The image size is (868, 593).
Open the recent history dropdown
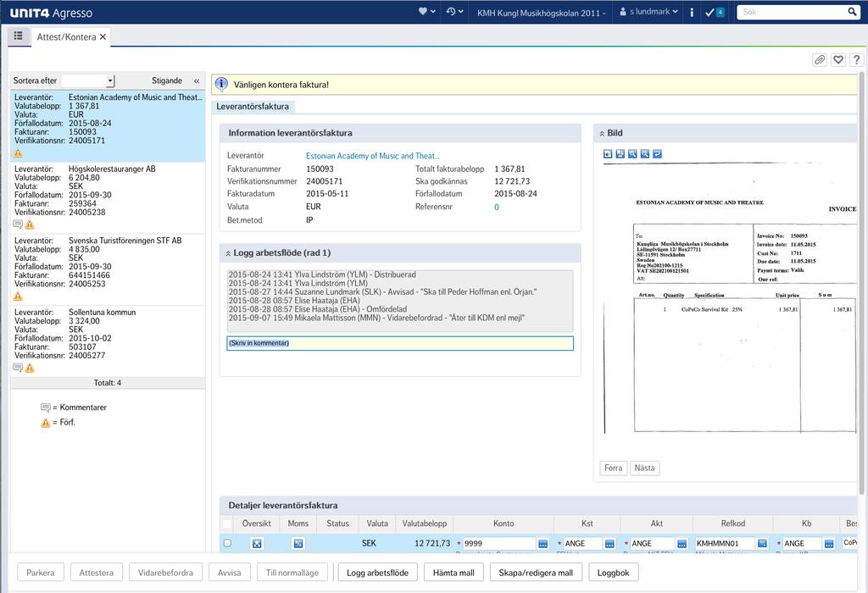(x=454, y=12)
